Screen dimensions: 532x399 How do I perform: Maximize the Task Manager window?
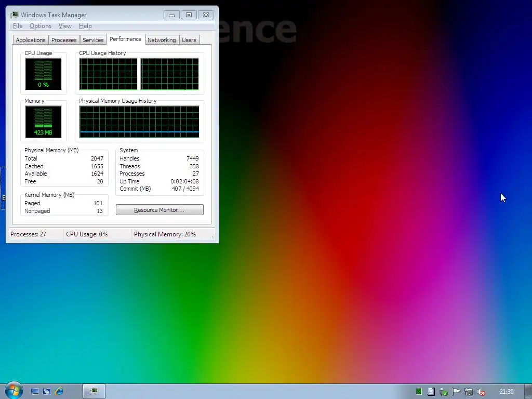pos(189,15)
